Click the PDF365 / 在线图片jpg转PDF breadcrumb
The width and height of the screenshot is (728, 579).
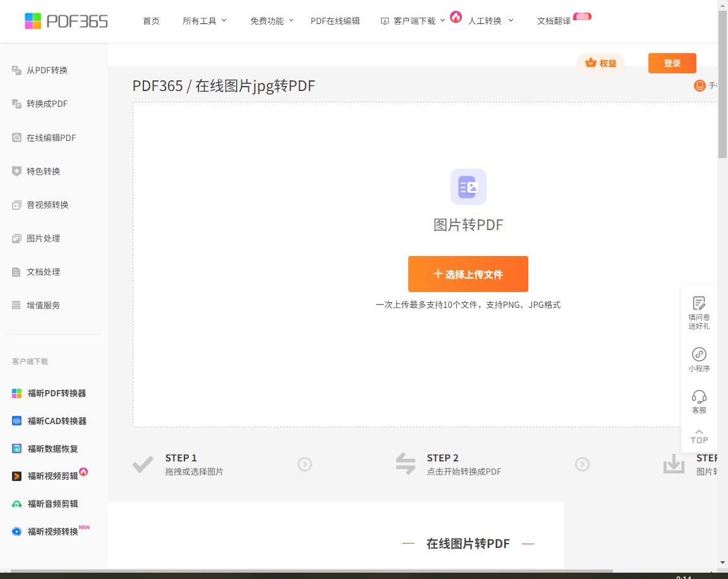tap(224, 86)
